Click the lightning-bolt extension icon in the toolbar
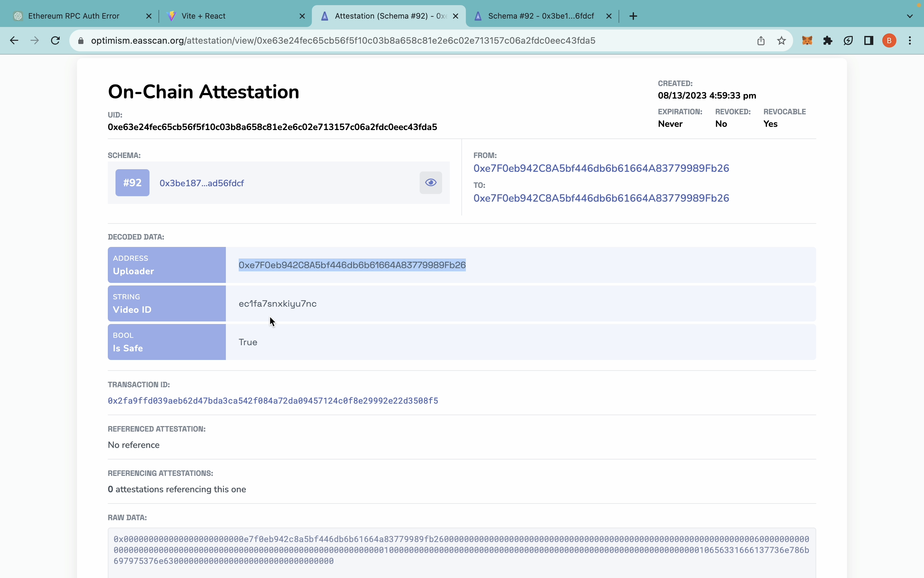Image resolution: width=924 pixels, height=578 pixels. 848,40
